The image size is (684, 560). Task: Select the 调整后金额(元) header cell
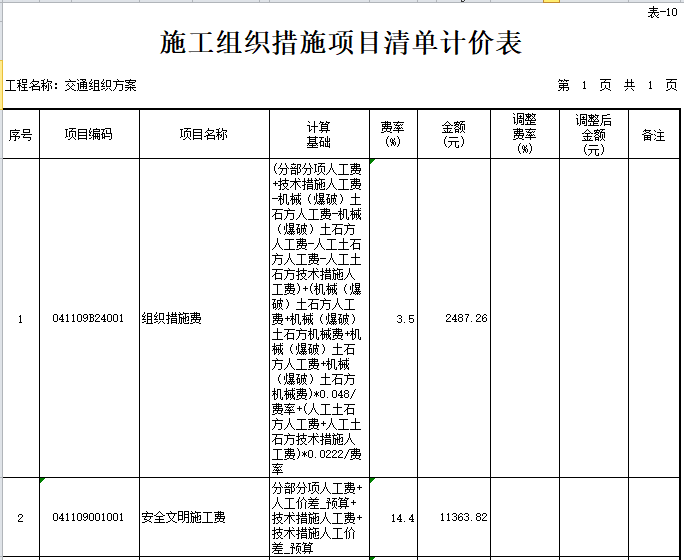pos(594,134)
